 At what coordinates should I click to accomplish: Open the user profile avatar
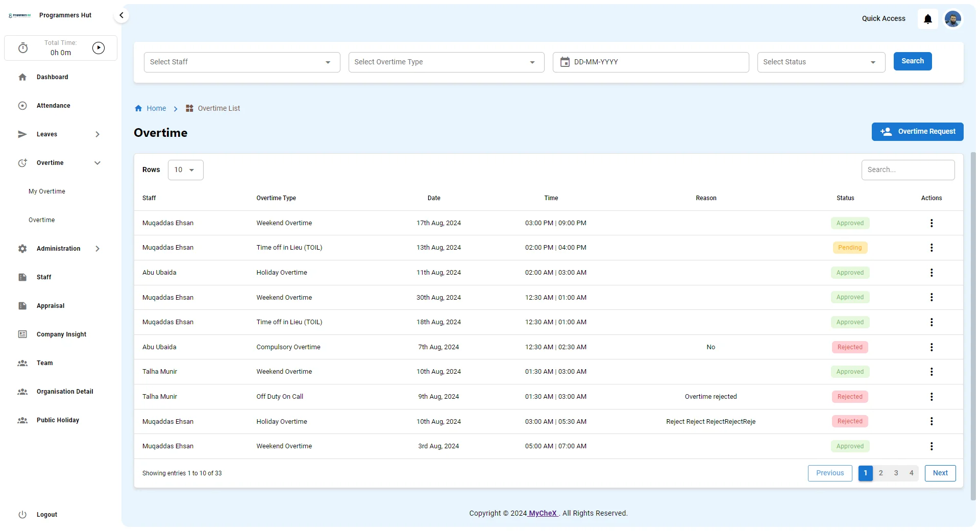click(x=952, y=19)
